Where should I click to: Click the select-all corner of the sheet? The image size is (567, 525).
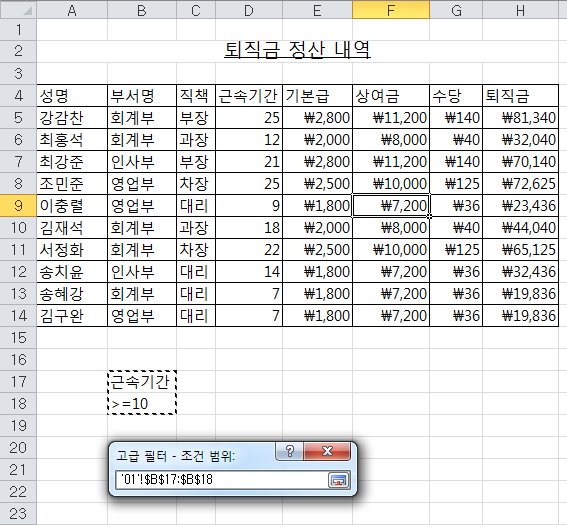tap(18, 10)
